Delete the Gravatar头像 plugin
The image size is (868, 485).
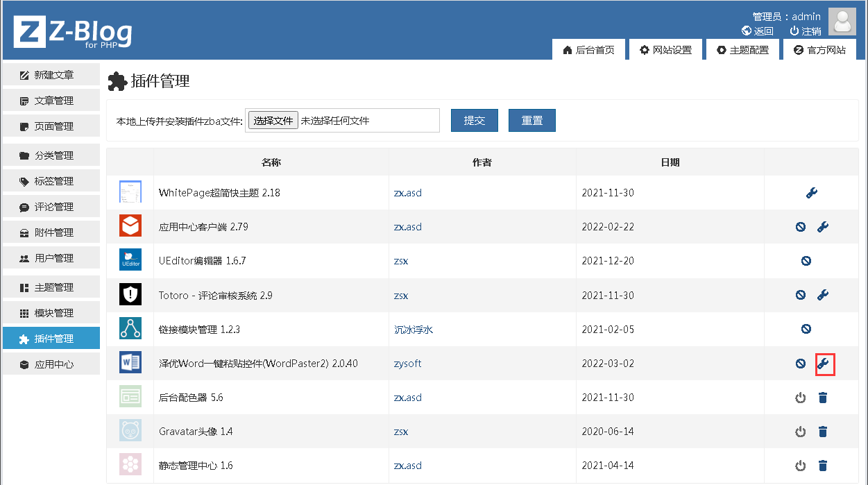click(x=823, y=432)
